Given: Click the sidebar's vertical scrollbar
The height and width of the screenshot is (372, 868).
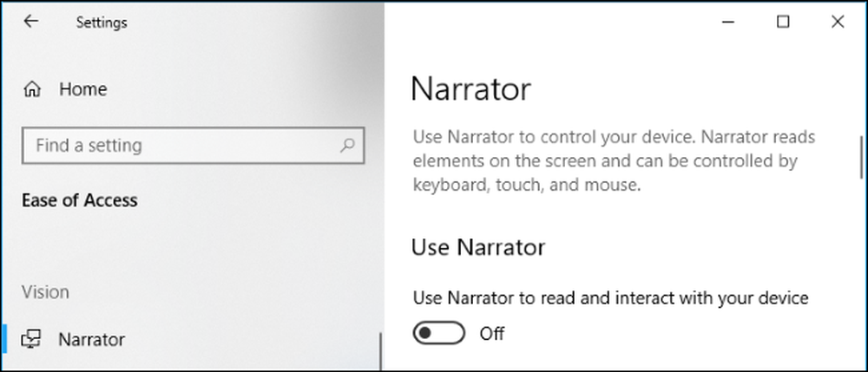Looking at the screenshot, I should point(380,350).
